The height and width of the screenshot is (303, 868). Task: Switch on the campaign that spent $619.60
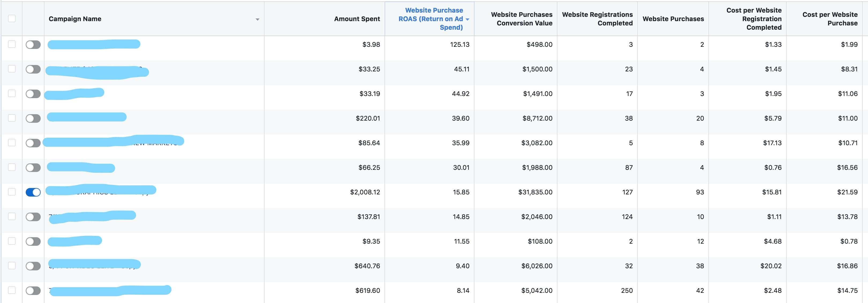pos(33,290)
